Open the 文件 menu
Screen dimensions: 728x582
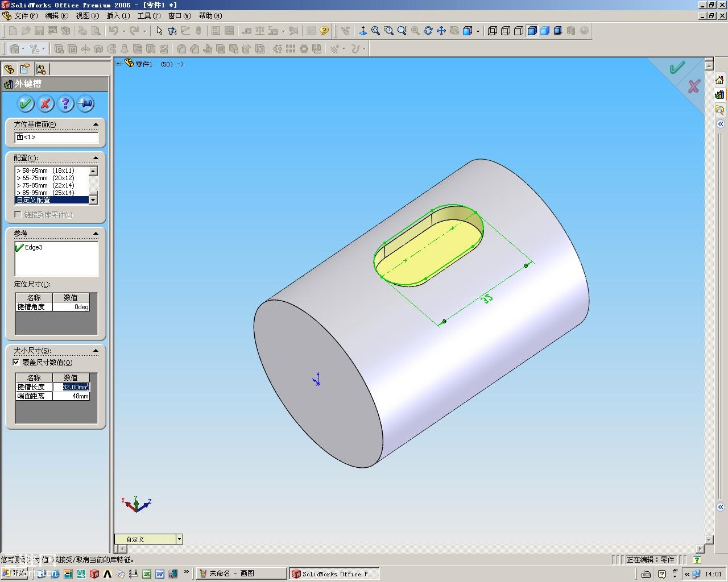[x=26, y=16]
